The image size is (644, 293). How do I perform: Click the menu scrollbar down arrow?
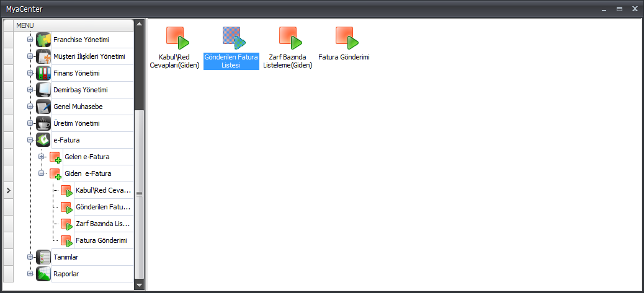pos(139,284)
